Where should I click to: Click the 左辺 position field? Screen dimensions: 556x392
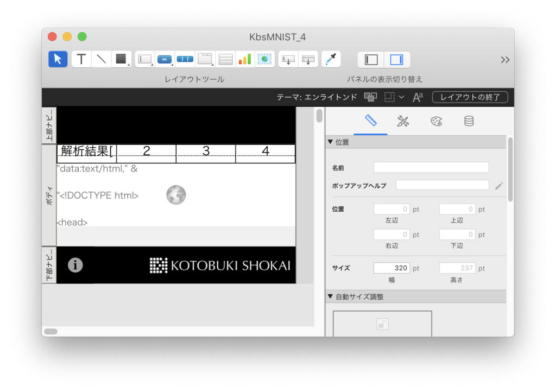(391, 209)
